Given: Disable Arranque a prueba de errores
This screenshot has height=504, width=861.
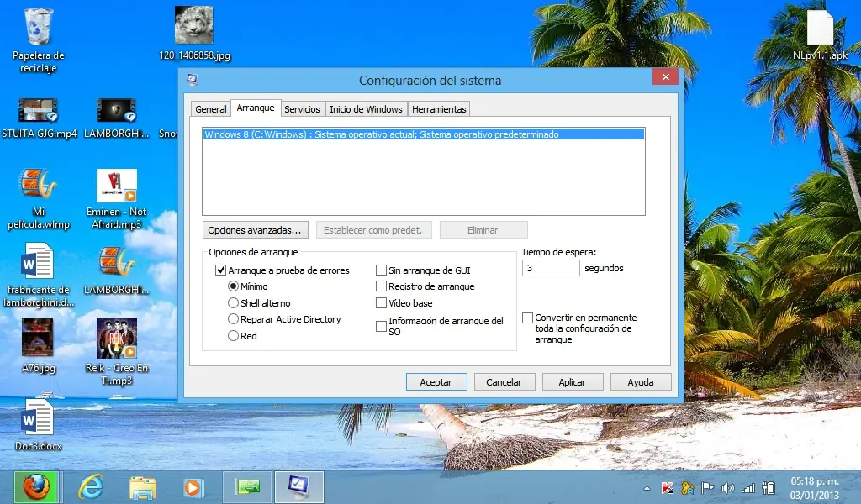Looking at the screenshot, I should point(221,270).
